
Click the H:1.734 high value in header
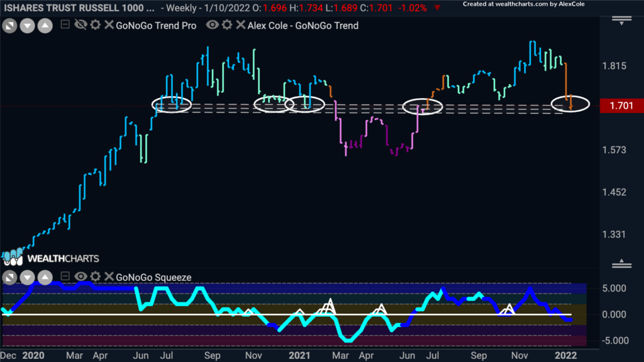point(307,8)
